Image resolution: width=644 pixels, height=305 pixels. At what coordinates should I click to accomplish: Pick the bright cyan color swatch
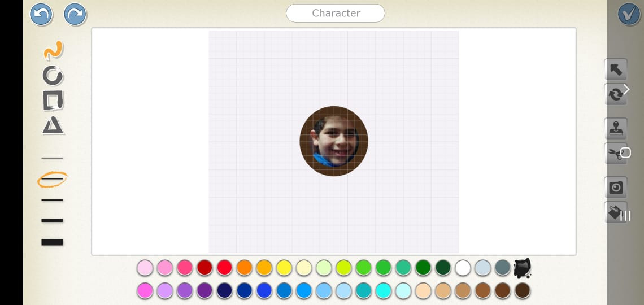point(383,291)
